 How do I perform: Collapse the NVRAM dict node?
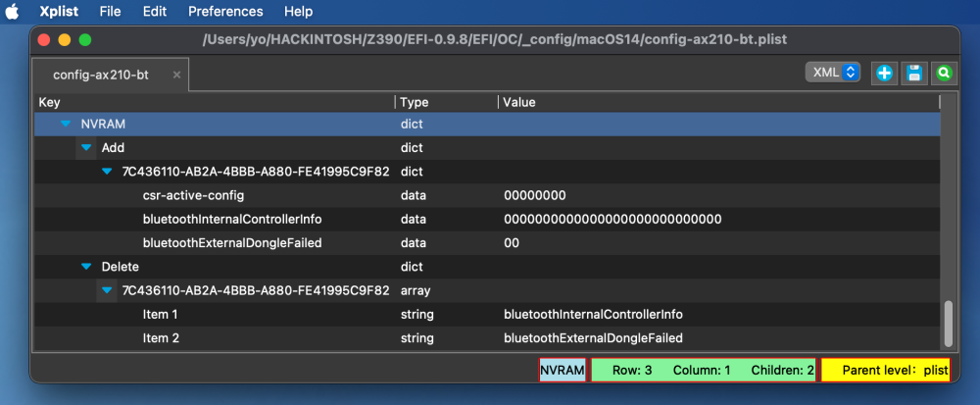66,125
